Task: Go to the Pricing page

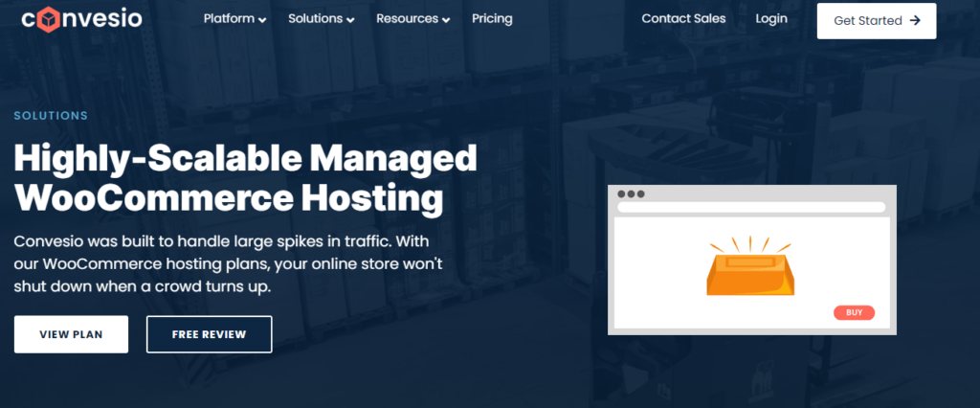Action: (x=492, y=19)
